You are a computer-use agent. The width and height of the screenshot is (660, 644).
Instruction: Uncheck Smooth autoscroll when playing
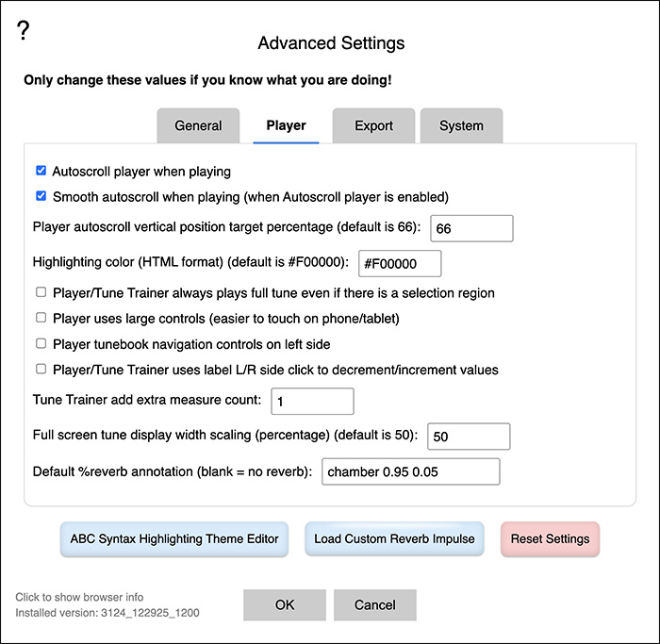[x=41, y=197]
